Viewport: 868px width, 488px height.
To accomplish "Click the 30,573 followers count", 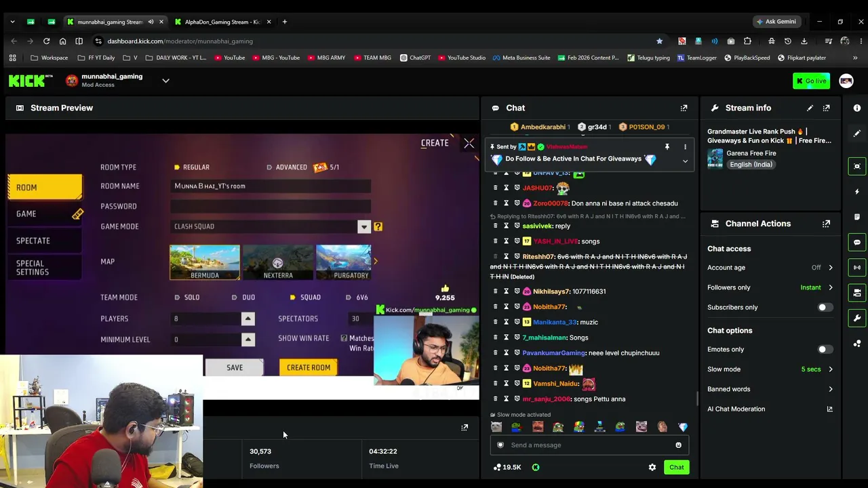I will click(260, 451).
